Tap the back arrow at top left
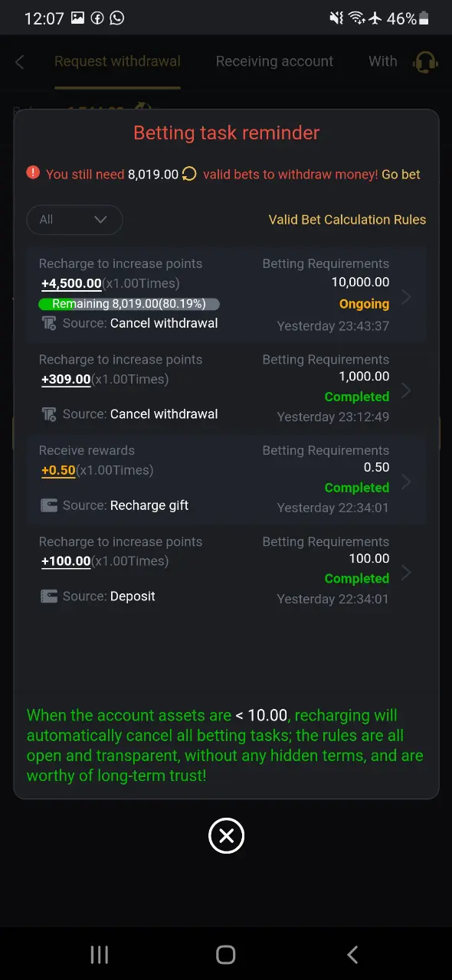The height and width of the screenshot is (980, 452). (20, 62)
